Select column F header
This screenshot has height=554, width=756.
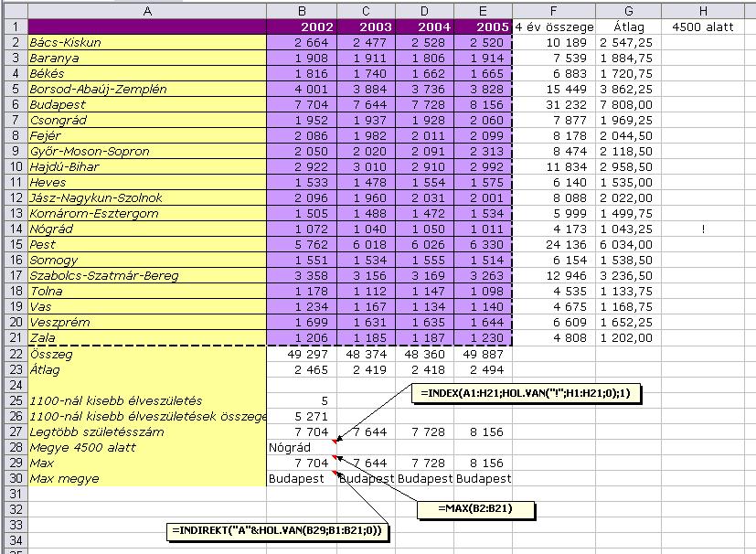553,11
